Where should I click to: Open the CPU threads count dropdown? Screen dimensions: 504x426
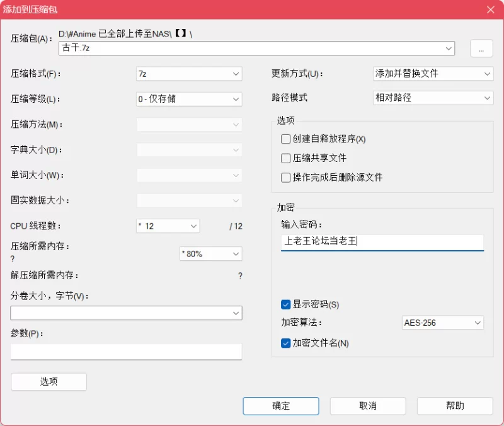click(168, 226)
